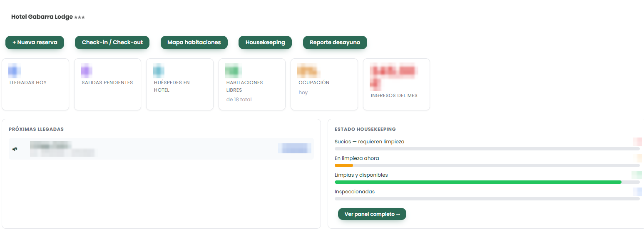Select the Salidas pendientes card
The height and width of the screenshot is (245, 644).
tap(107, 85)
